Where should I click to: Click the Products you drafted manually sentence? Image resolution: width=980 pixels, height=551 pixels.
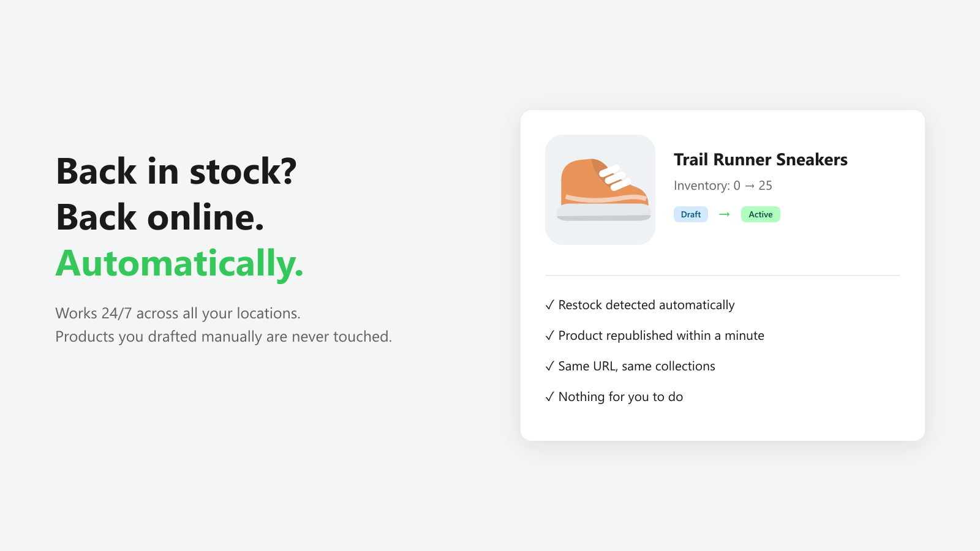(x=224, y=337)
